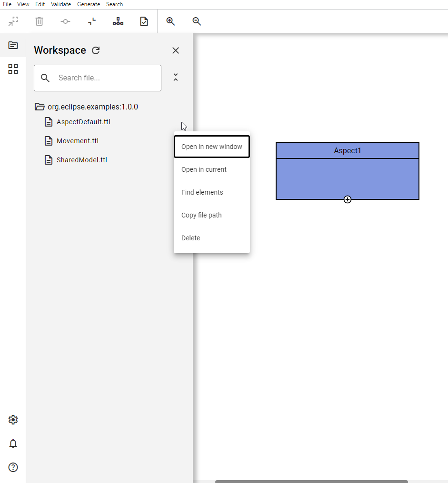Select 'Copy file path' in context menu
The image size is (448, 483).
[x=201, y=215]
